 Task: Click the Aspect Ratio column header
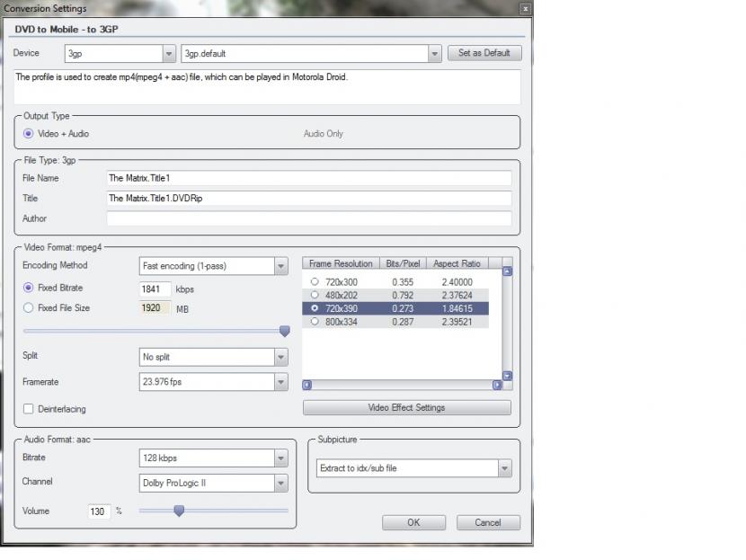pyautogui.click(x=457, y=263)
